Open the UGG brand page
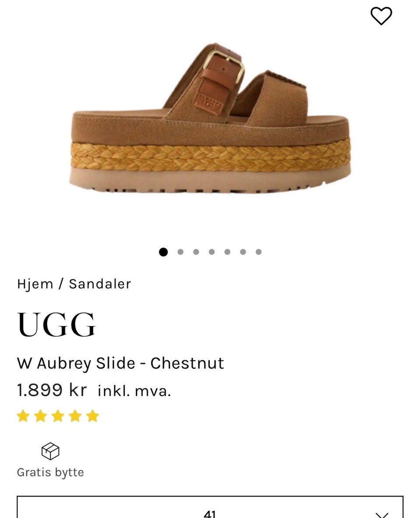 coord(56,324)
